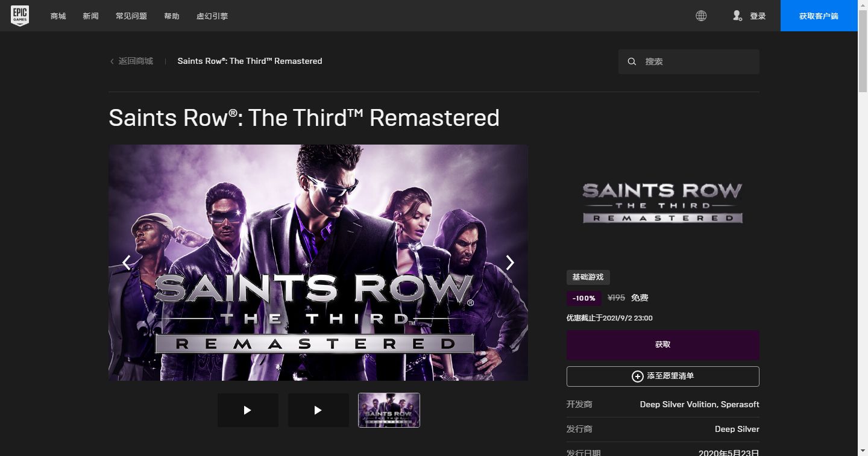
Task: Show the previous carousel image
Action: tap(127, 263)
